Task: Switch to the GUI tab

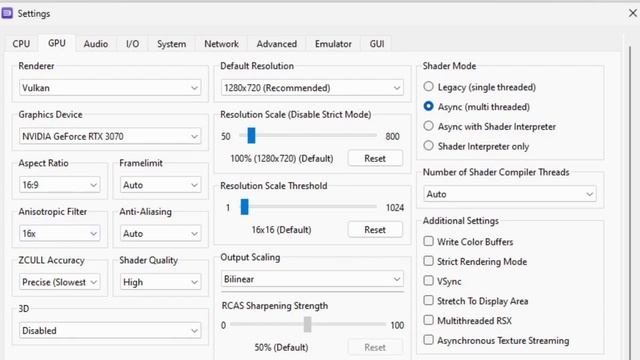Action: tap(377, 44)
